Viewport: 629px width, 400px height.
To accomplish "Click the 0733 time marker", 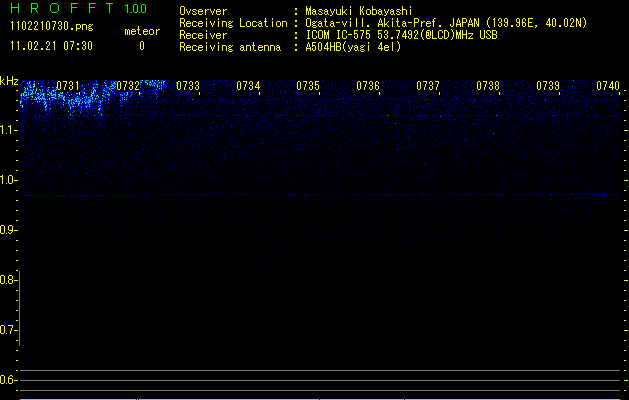I will coord(188,86).
